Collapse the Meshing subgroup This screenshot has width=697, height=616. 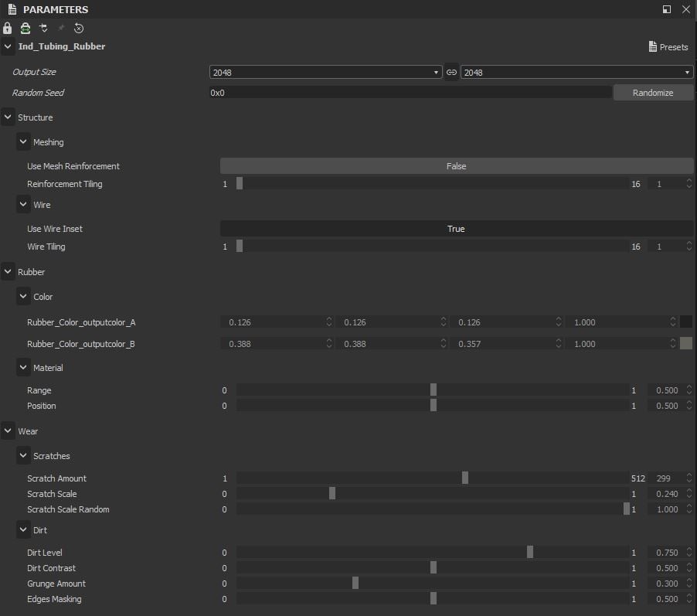(23, 142)
